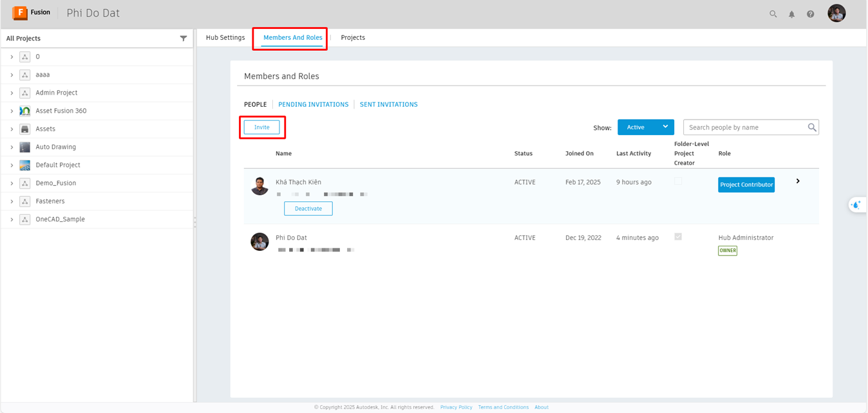
Task: Open the Show Active status dropdown
Action: pos(646,127)
